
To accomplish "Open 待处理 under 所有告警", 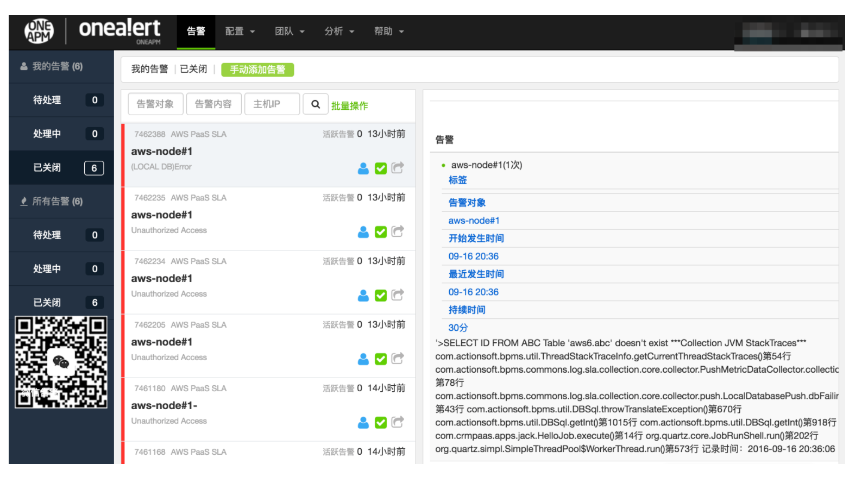I will click(x=61, y=235).
